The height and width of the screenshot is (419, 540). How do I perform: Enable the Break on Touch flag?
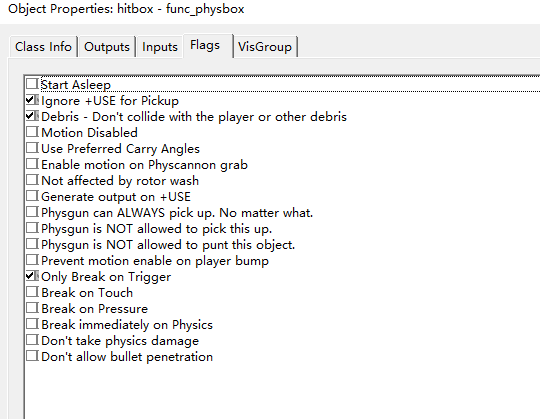pyautogui.click(x=32, y=292)
